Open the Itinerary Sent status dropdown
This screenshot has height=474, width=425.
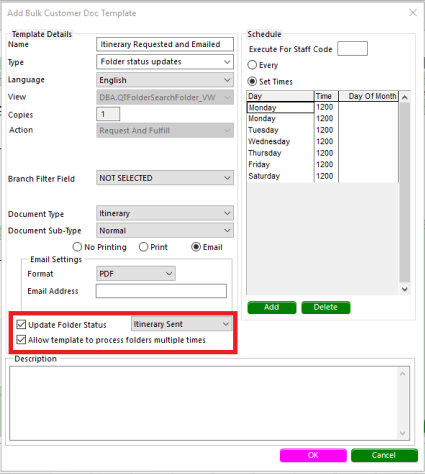point(182,324)
